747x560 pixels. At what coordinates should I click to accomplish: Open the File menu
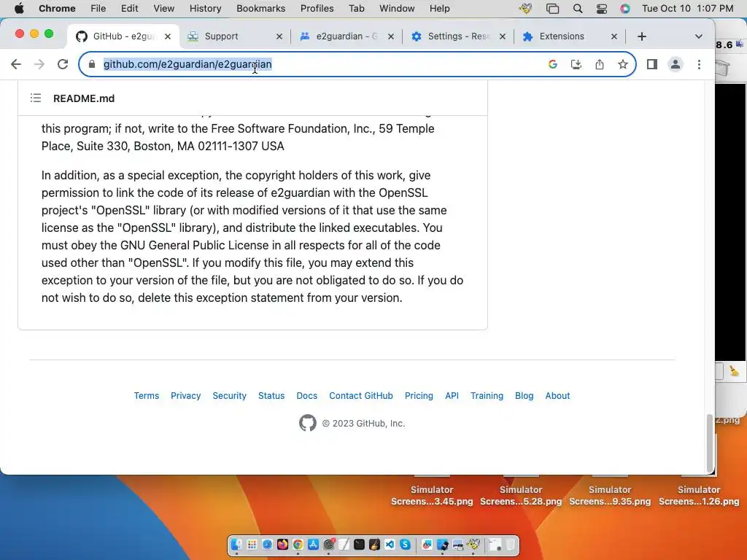tap(98, 9)
